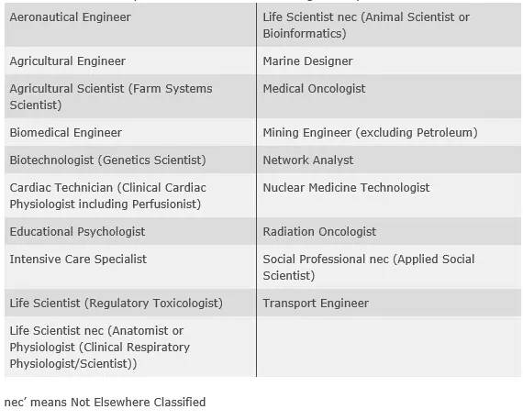Click Biotechnologist (Genetics Scientist) entry
The height and width of the screenshot is (420, 523).
[130, 160]
